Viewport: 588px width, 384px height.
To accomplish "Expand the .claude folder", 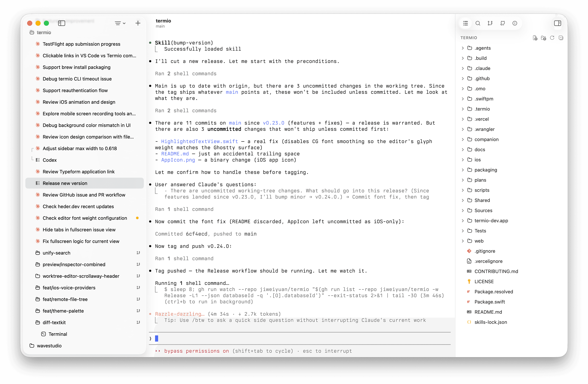I will [463, 68].
